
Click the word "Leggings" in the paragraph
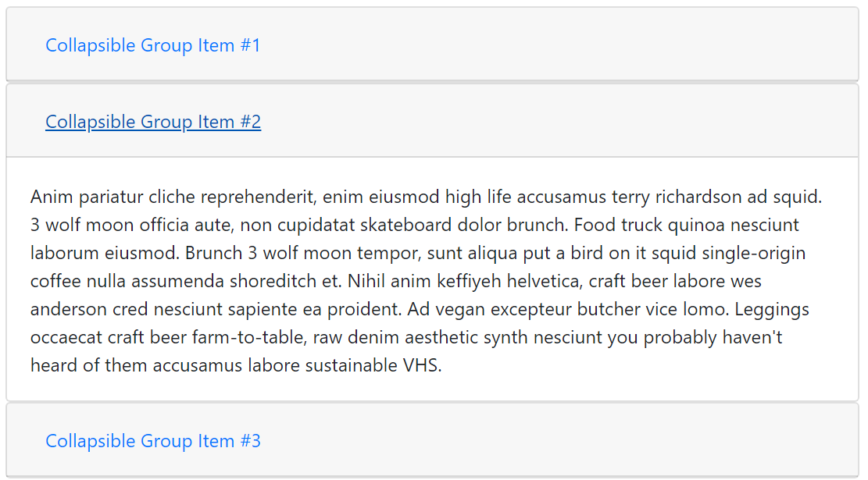[771, 310]
